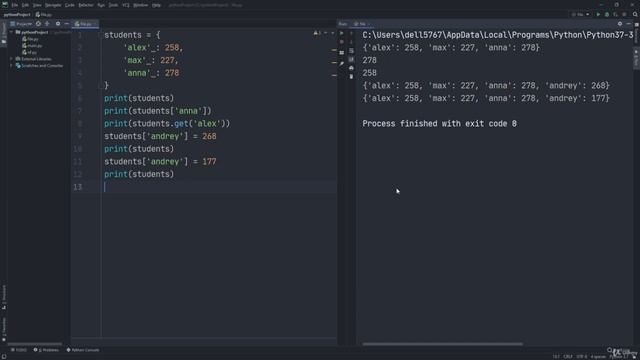Image resolution: width=640 pixels, height=360 pixels.
Task: Click the 4 spaces indent status widget
Action: click(598, 356)
